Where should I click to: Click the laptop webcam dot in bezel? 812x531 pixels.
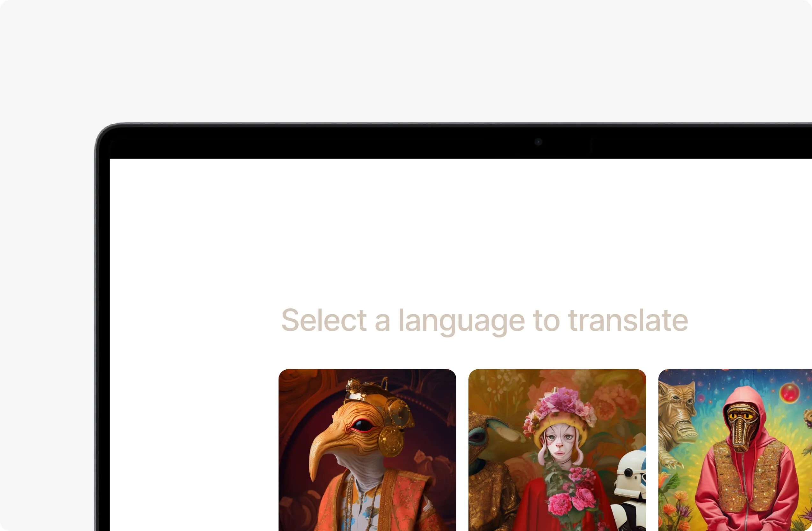[x=538, y=142]
